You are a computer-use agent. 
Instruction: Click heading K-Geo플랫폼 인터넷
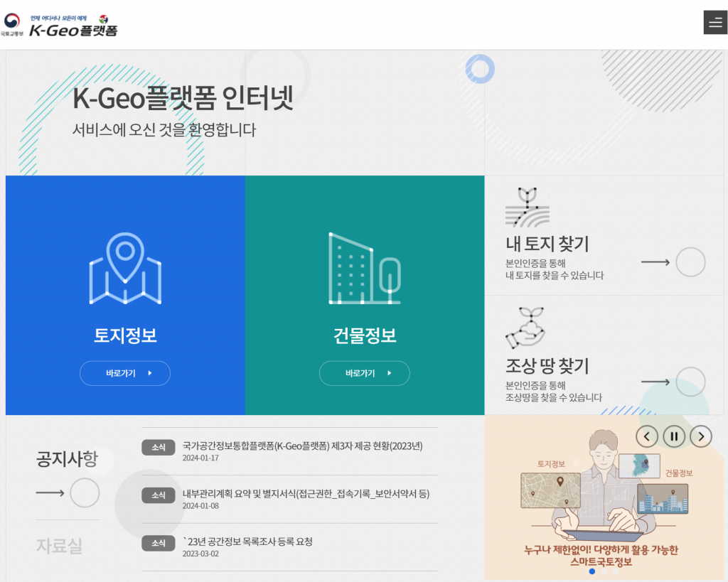pos(183,98)
